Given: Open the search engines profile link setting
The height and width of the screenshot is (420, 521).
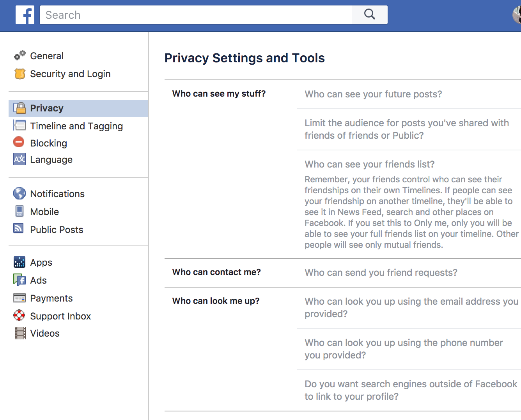Looking at the screenshot, I should pyautogui.click(x=411, y=390).
